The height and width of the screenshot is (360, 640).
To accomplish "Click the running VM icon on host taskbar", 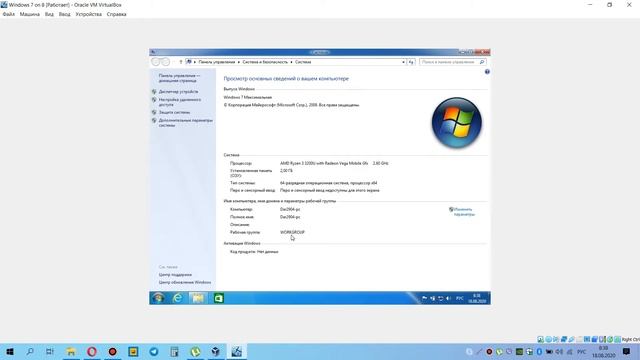I will (237, 351).
